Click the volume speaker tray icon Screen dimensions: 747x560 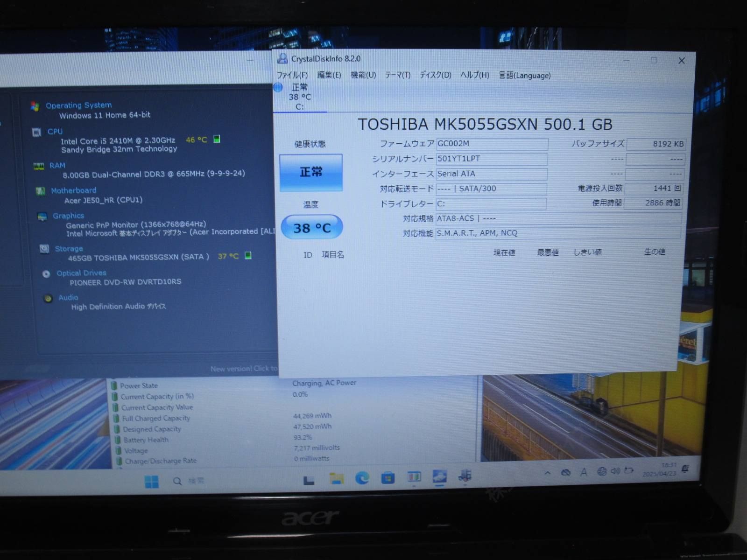point(616,471)
